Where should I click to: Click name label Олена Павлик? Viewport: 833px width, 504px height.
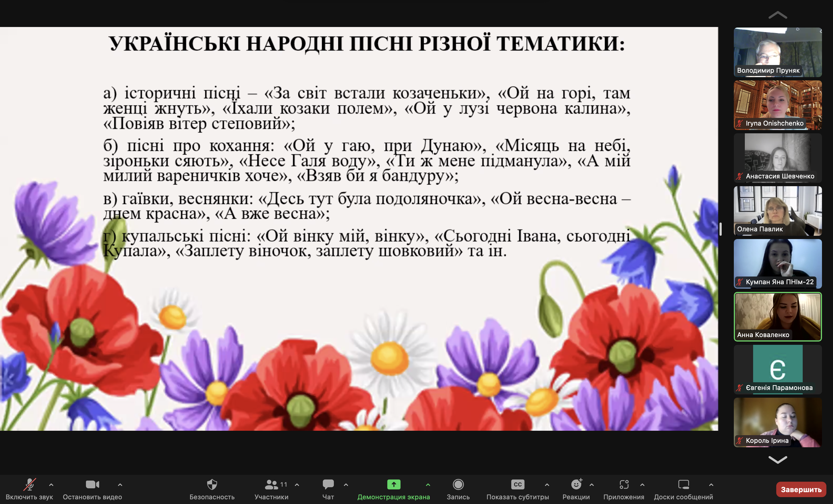(760, 229)
